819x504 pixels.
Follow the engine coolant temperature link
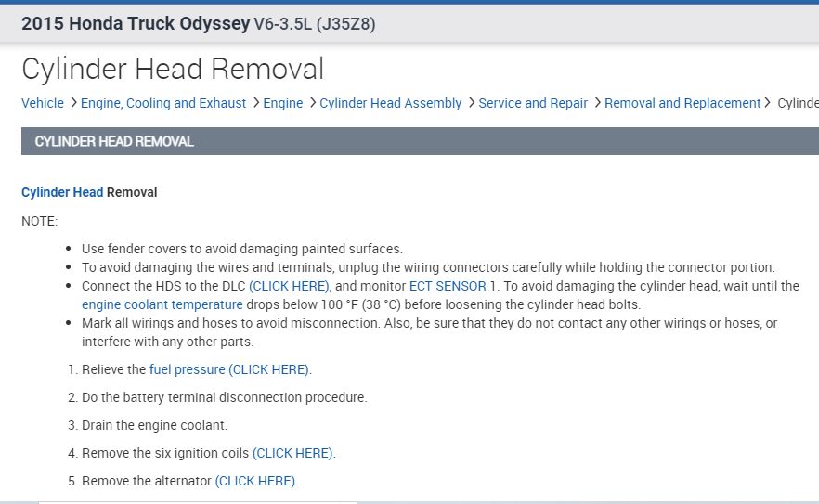click(x=162, y=304)
